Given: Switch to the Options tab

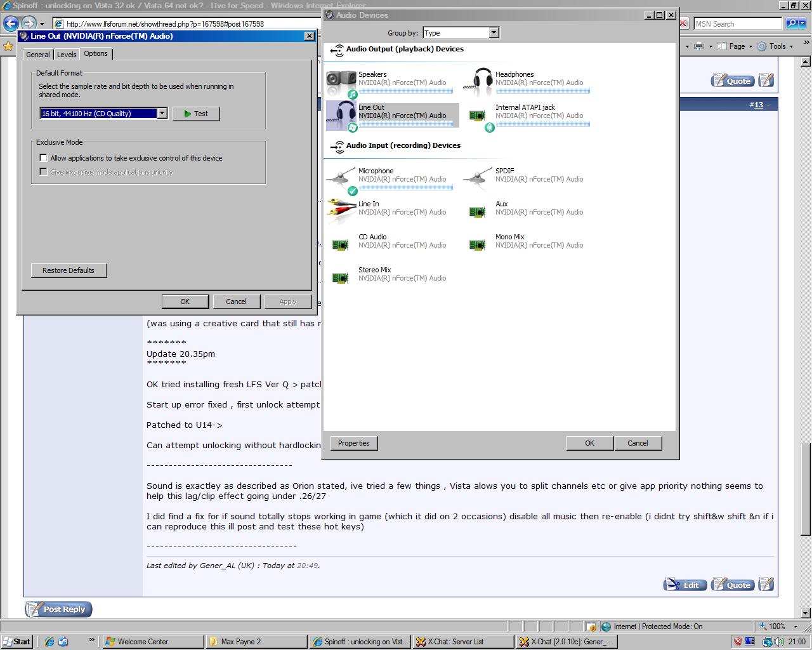Looking at the screenshot, I should (96, 54).
